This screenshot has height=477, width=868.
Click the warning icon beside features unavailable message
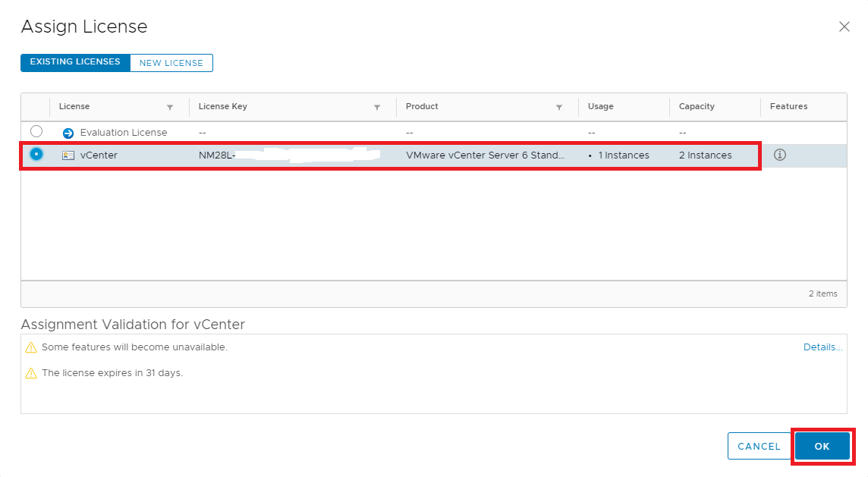pos(30,347)
